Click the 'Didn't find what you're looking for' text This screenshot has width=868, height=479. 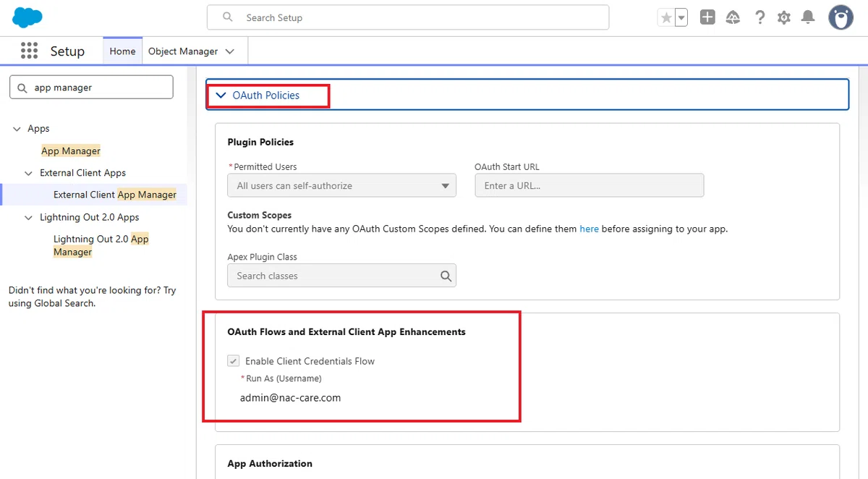tap(92, 297)
